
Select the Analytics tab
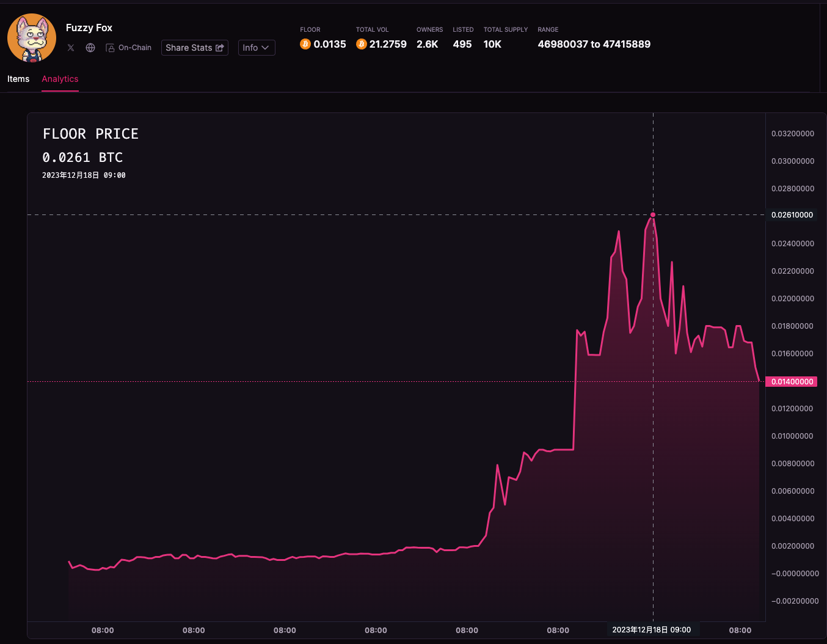(x=60, y=79)
